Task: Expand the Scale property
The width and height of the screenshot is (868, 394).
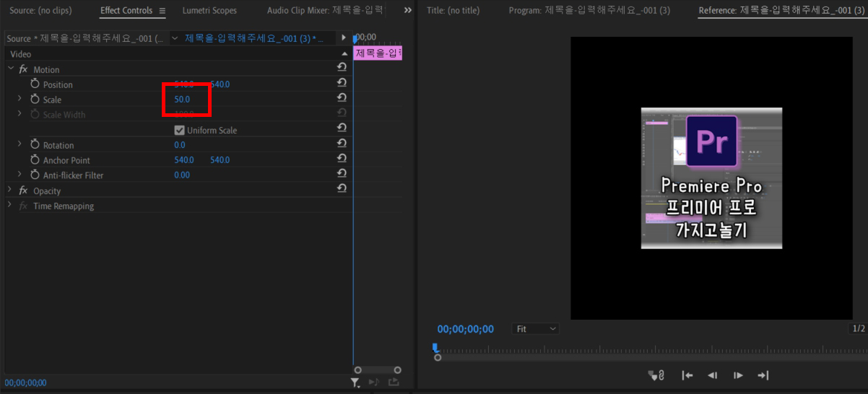Action: tap(19, 99)
